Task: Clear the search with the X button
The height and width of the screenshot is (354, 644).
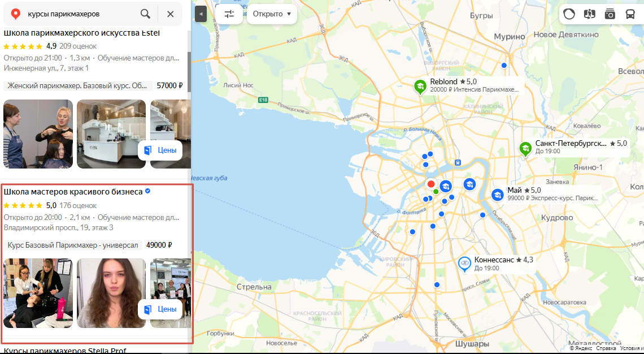Action: 171,14
